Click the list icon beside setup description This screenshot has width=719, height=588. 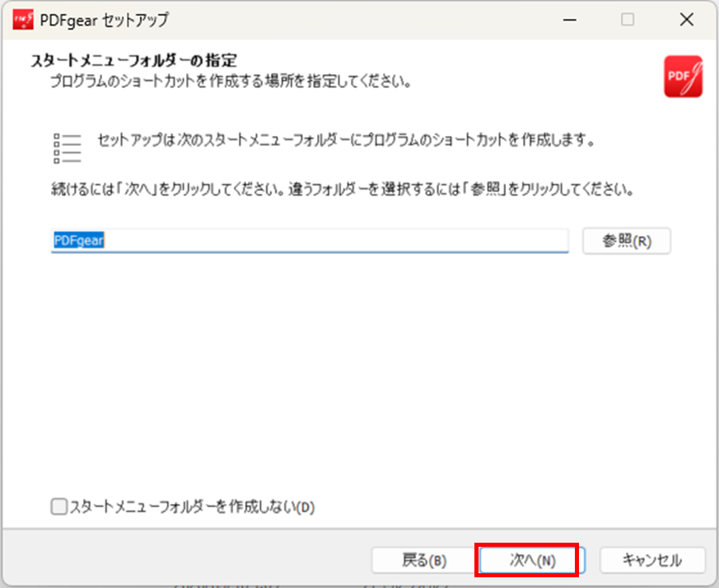[67, 148]
